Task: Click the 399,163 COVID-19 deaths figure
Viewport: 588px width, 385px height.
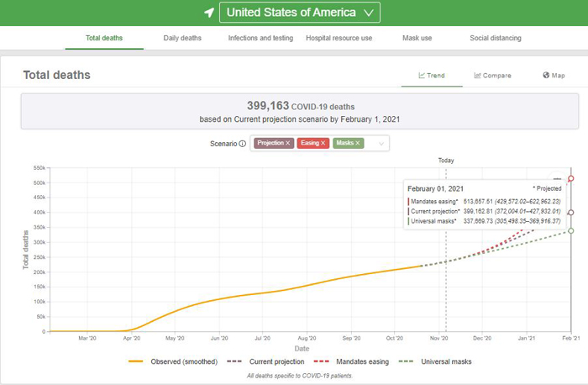Action: pyautogui.click(x=301, y=106)
